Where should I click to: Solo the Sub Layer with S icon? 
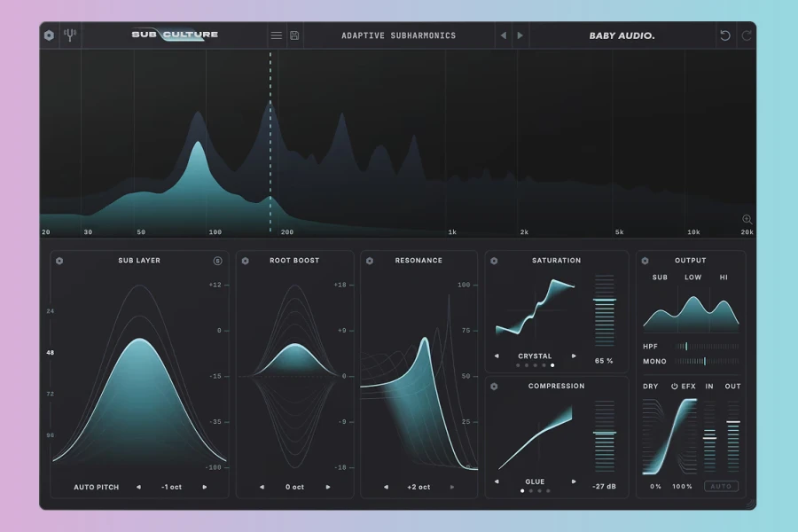[217, 261]
